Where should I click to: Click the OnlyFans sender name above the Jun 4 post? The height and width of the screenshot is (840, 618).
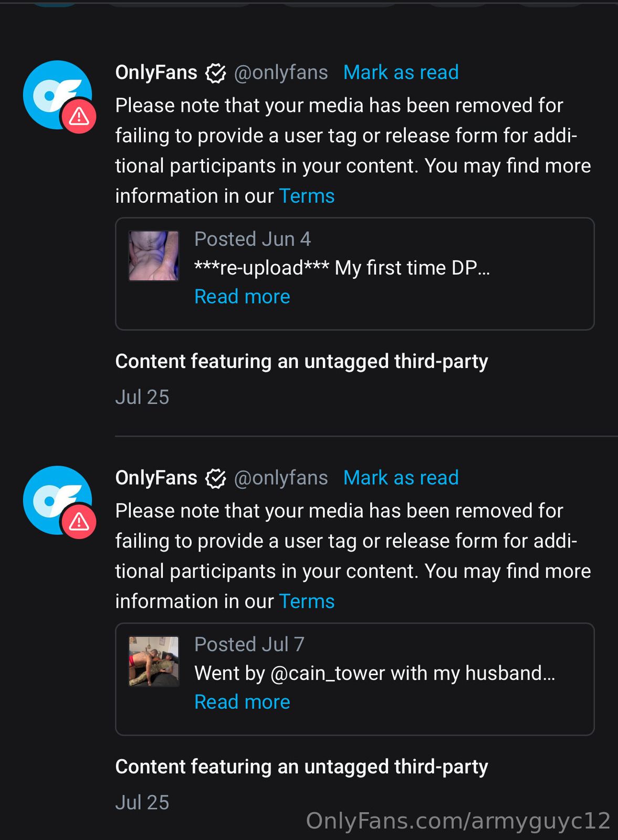tap(156, 72)
